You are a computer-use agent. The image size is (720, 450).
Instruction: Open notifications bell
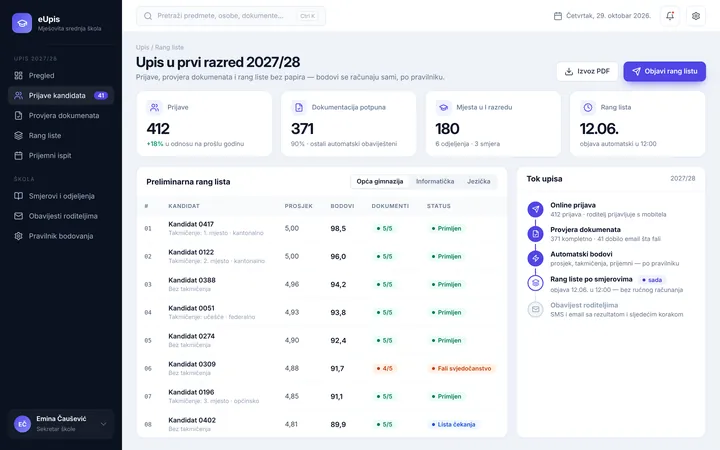pyautogui.click(x=670, y=16)
